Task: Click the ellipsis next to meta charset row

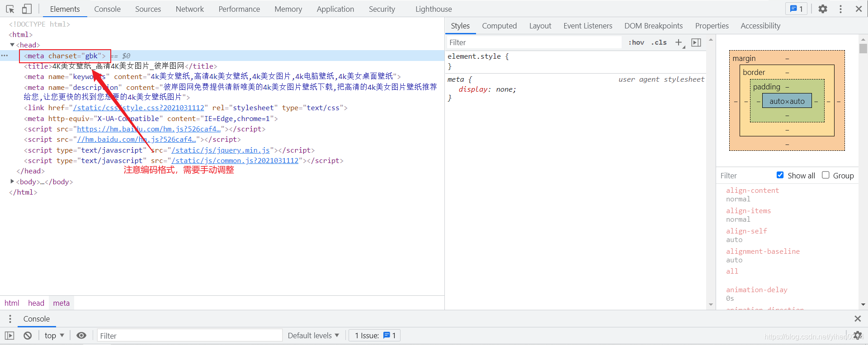Action: (x=5, y=56)
